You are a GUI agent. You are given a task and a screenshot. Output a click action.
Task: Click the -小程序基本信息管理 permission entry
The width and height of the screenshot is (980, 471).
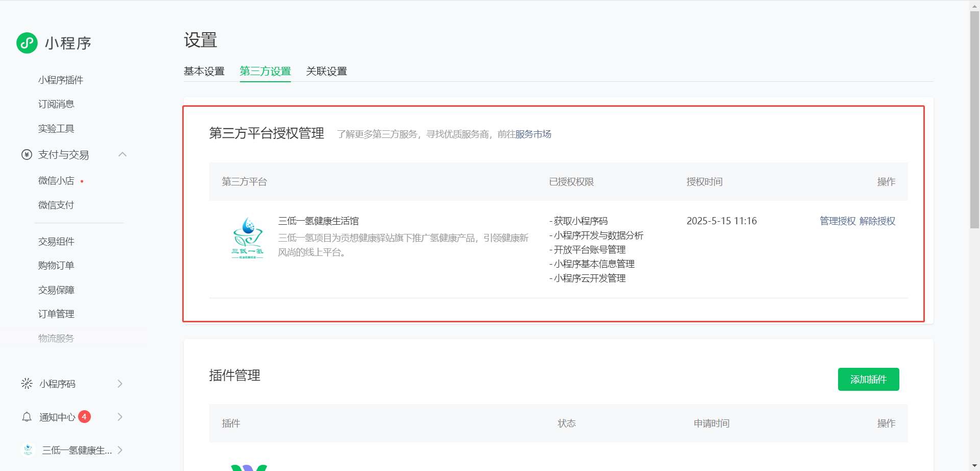(592, 264)
